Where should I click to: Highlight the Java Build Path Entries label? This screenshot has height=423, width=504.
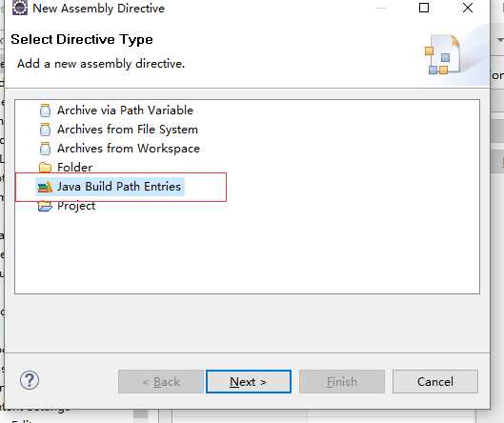click(x=119, y=187)
